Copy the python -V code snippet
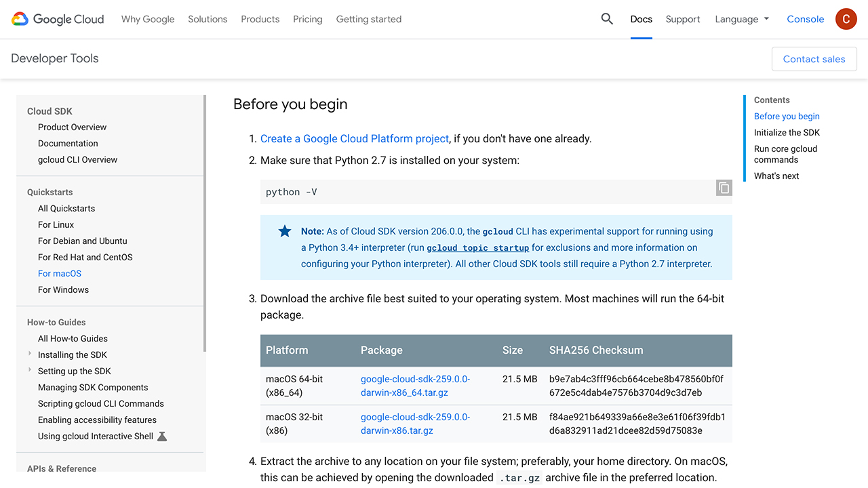The image size is (868, 488). [723, 188]
